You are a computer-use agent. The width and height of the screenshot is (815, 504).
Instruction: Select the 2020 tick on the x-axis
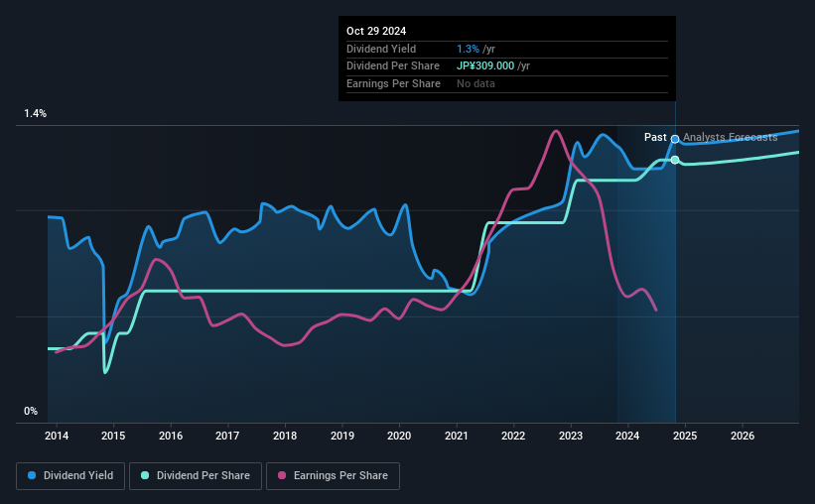pos(399,436)
